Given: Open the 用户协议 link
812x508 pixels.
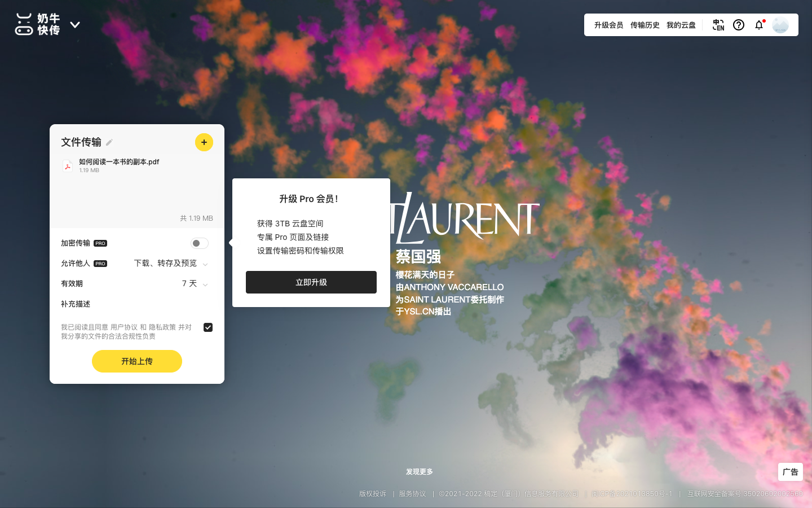Looking at the screenshot, I should click(124, 327).
